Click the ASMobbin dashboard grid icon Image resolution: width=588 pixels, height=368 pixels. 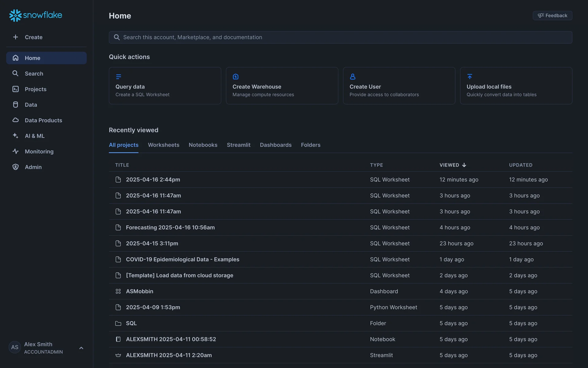(x=118, y=291)
